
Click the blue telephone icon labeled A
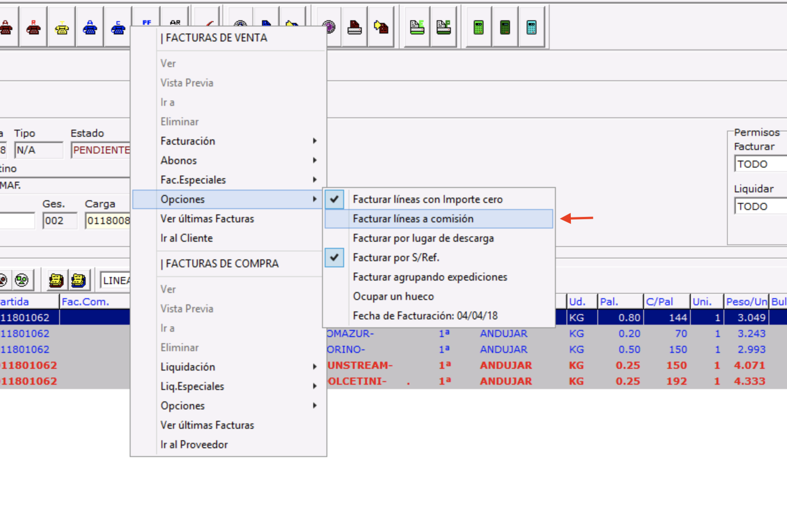pos(90,28)
